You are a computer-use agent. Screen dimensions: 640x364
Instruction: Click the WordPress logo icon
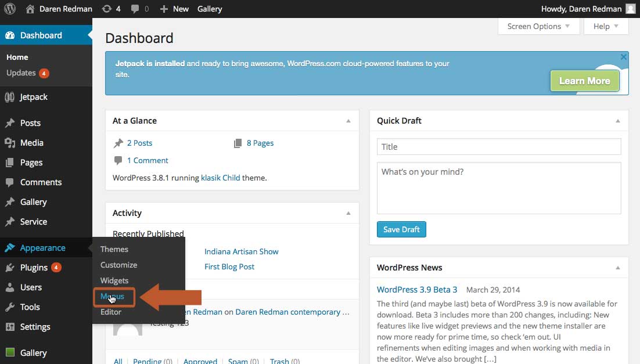[10, 9]
